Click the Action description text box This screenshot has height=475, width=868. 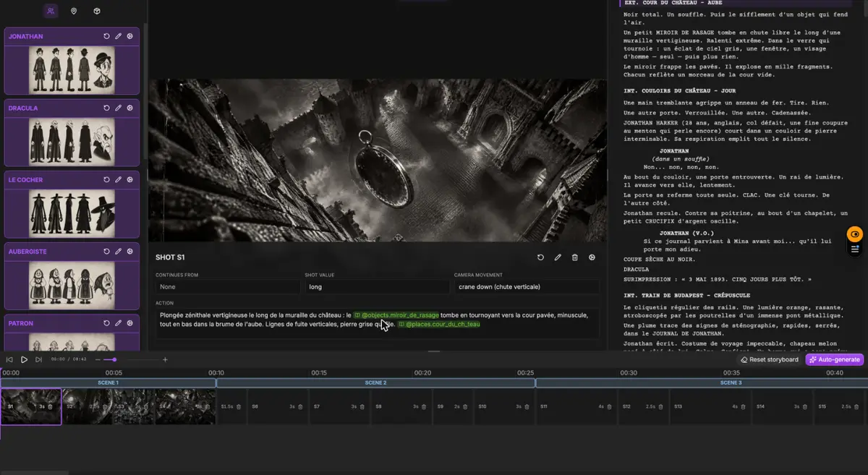[377, 323]
